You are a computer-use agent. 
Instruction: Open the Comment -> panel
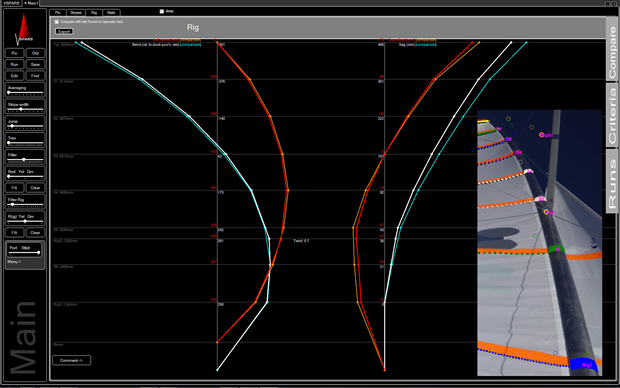click(72, 360)
